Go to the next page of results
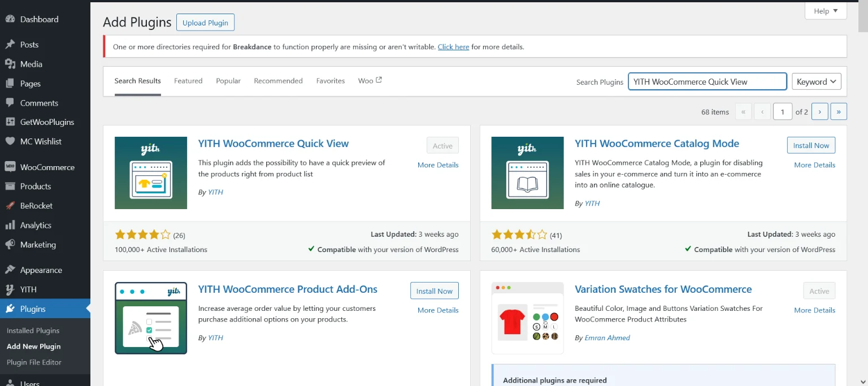Image resolution: width=868 pixels, height=386 pixels. point(820,112)
